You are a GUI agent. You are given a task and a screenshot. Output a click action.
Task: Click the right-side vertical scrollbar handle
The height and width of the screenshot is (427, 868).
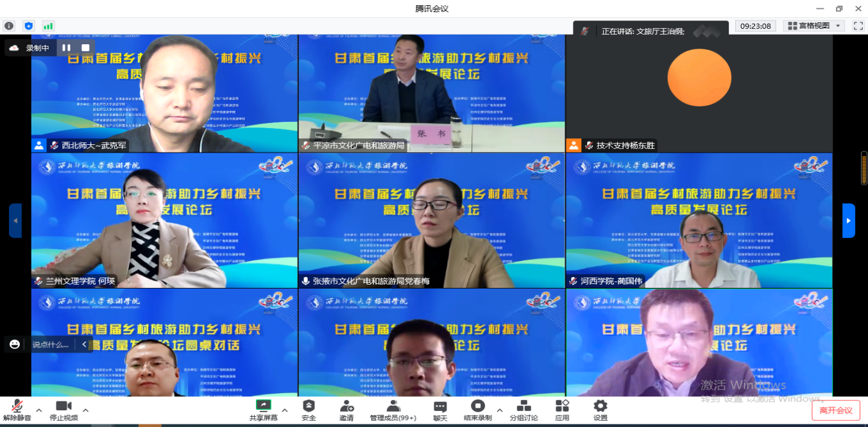point(864,168)
